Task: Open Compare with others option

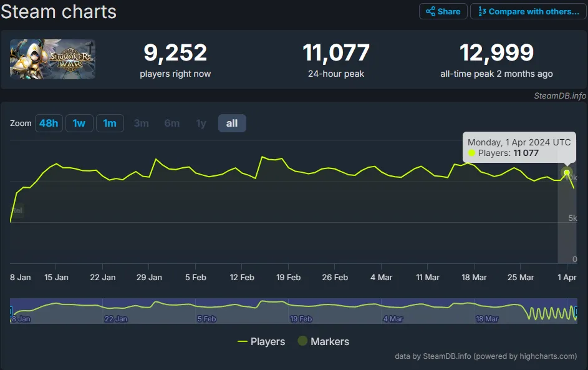Action: [x=528, y=11]
